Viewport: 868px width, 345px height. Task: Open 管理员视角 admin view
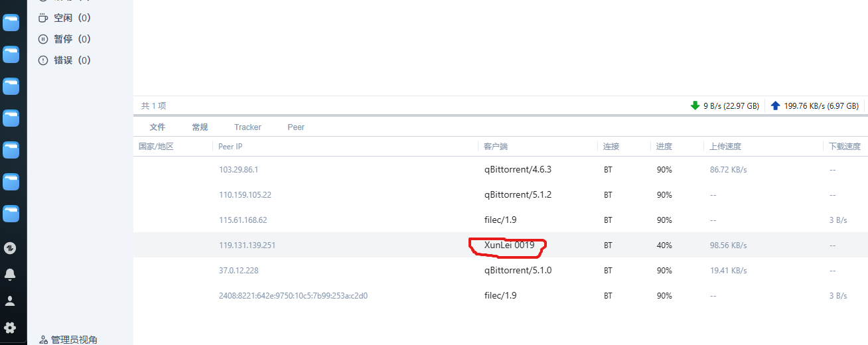(68, 340)
